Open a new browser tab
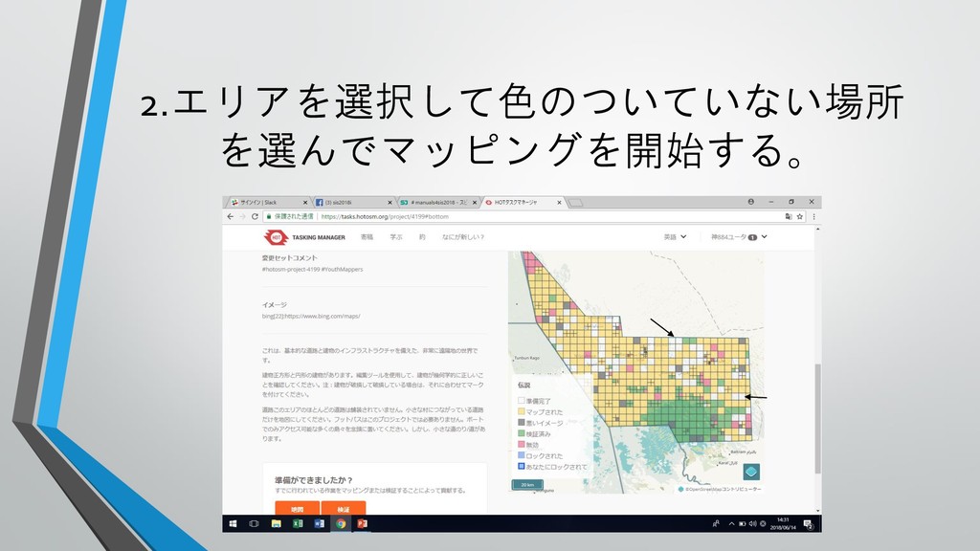 tap(575, 203)
